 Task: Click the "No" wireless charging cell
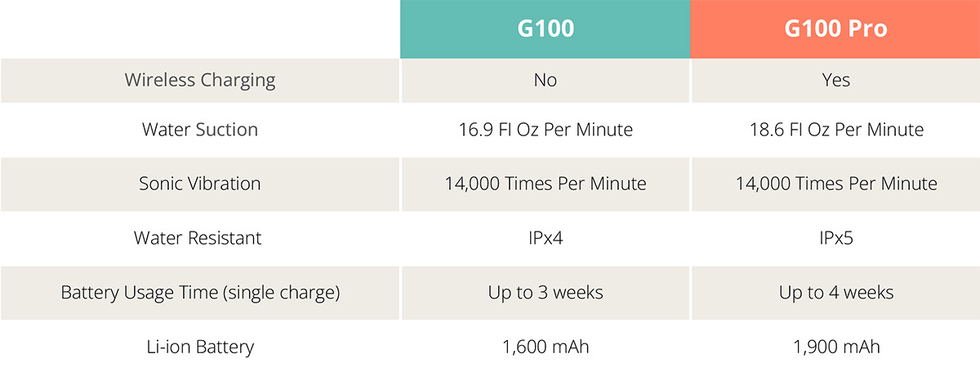click(x=546, y=81)
